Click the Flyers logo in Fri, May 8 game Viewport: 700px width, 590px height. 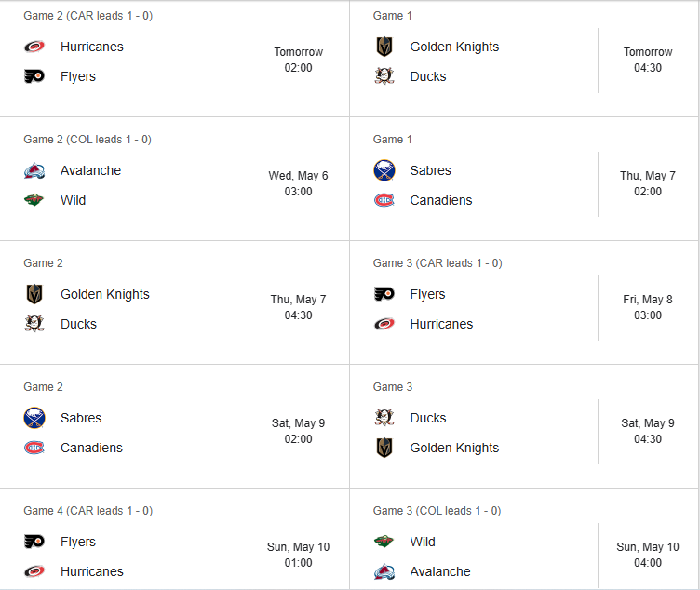point(384,294)
